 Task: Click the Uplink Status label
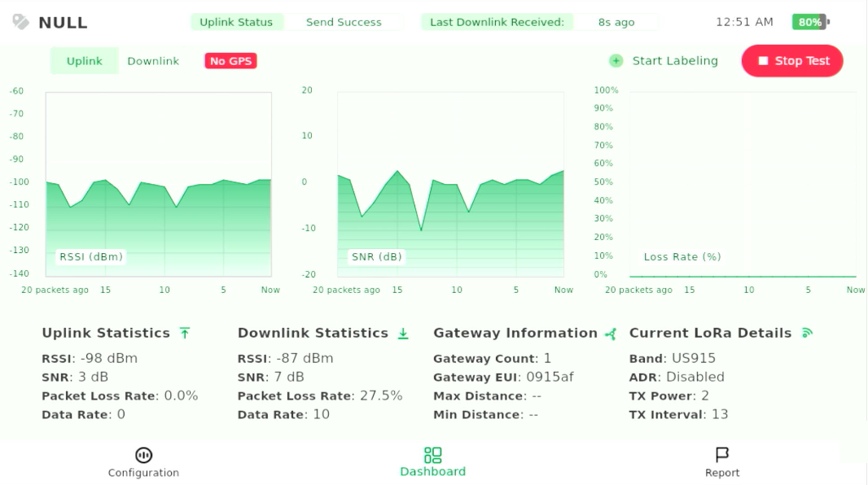[x=236, y=22]
